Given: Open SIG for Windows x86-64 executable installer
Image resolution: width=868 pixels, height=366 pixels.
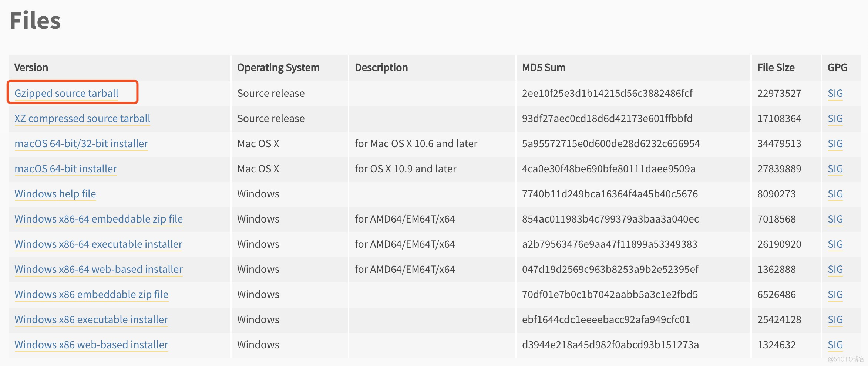Looking at the screenshot, I should (835, 244).
